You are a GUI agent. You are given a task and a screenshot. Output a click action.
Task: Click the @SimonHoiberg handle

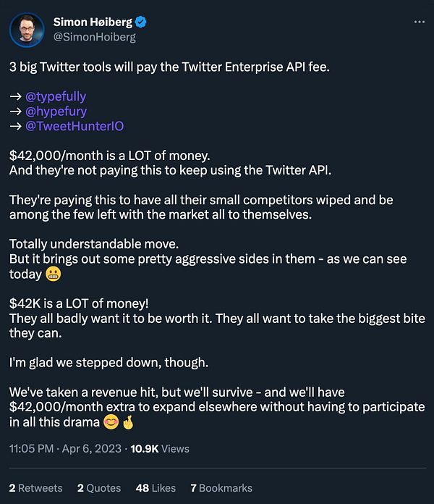coord(94,37)
